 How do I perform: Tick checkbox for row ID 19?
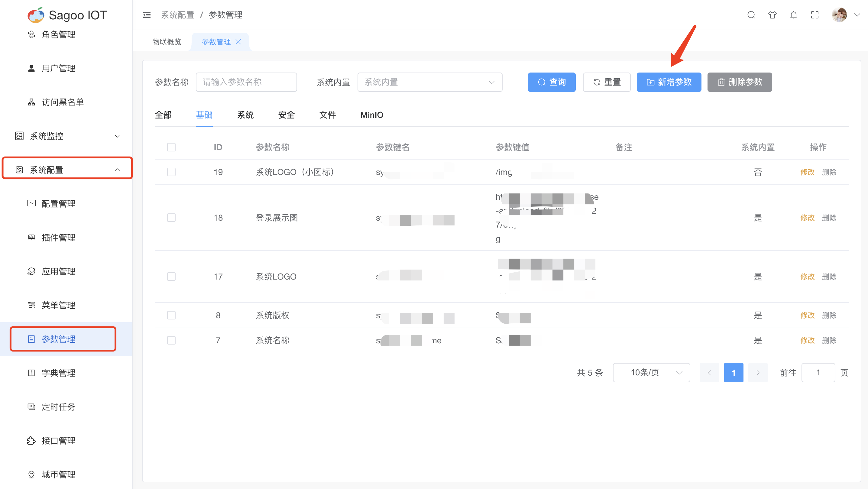coord(171,172)
